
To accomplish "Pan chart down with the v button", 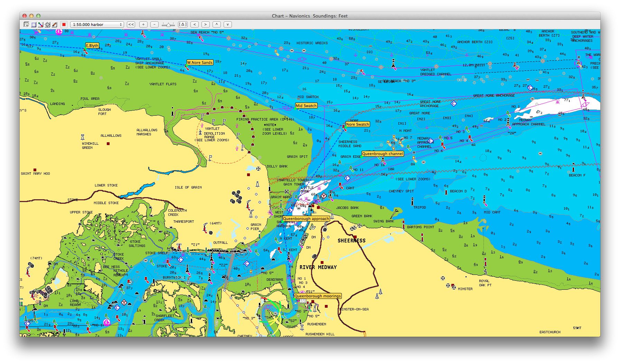I will [x=227, y=25].
